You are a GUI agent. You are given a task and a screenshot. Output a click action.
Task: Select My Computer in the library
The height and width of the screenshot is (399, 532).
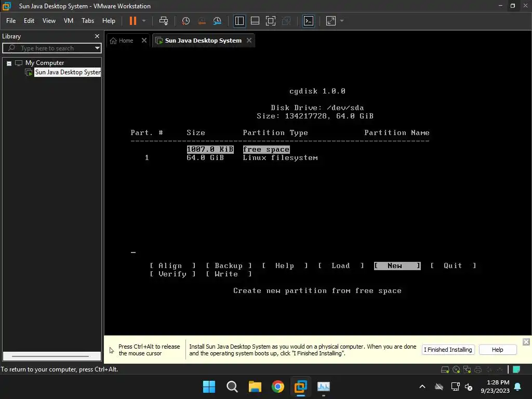point(45,63)
